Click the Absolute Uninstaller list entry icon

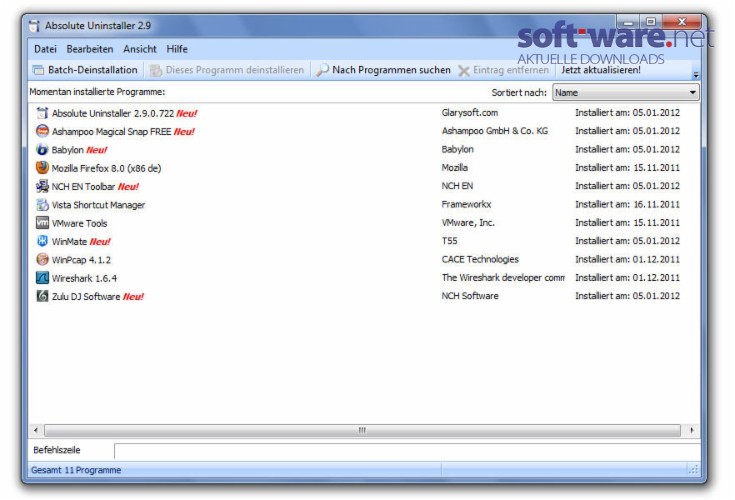(42, 113)
